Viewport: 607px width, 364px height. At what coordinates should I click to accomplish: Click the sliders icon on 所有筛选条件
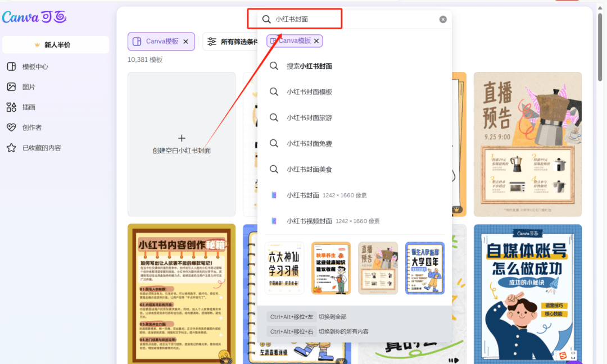(x=212, y=42)
